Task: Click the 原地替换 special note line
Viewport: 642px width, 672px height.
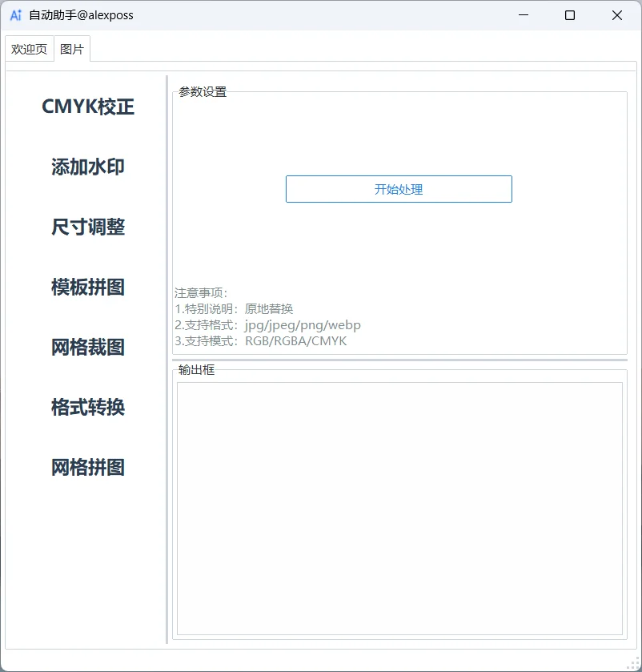Action: [233, 309]
